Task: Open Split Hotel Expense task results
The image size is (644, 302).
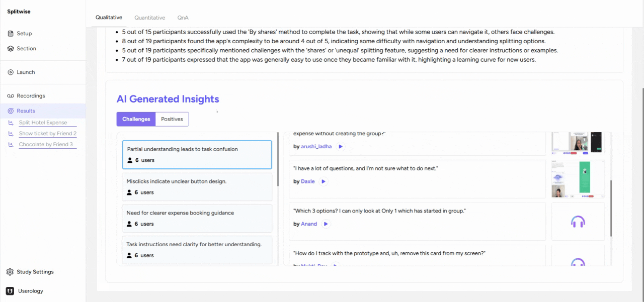Action: tap(43, 123)
